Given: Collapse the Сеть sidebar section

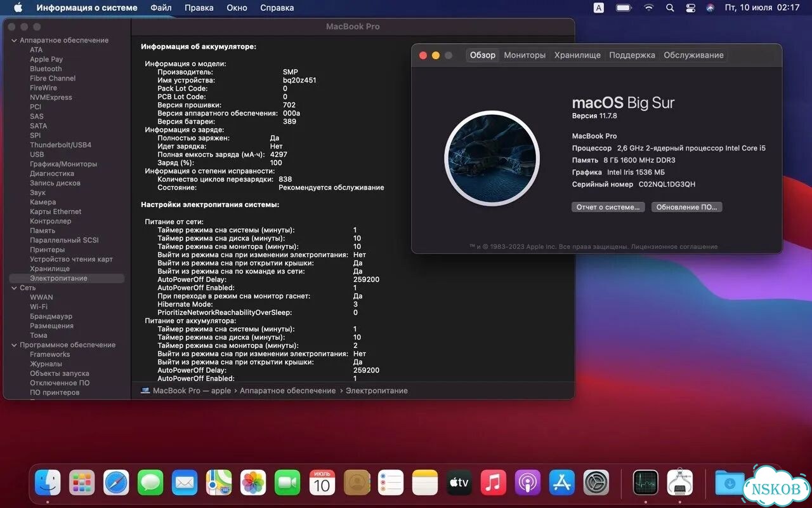Looking at the screenshot, I should pos(14,288).
